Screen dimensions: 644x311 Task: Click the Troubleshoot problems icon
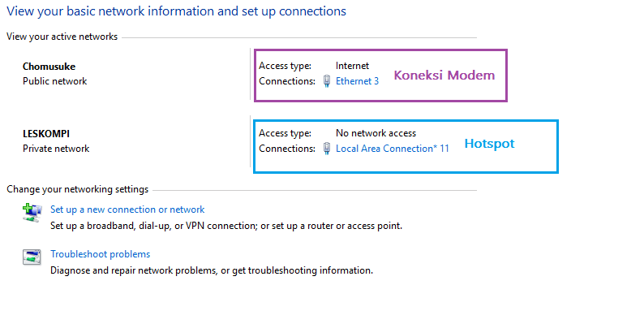(x=32, y=257)
